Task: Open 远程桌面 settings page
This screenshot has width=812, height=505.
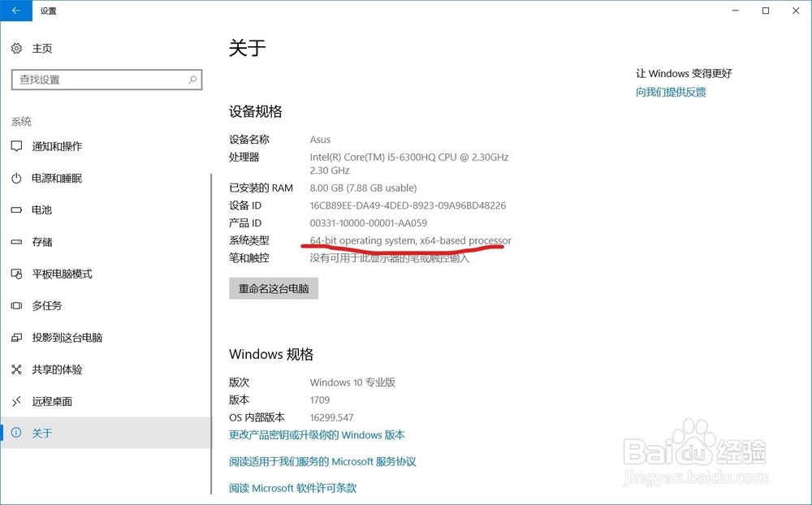Action: (52, 401)
